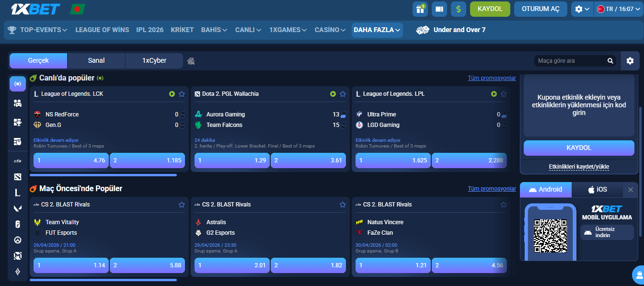Screen dimensions: 644x286
Task: Open the Dota 2 sidebar icon
Action: tap(18, 177)
